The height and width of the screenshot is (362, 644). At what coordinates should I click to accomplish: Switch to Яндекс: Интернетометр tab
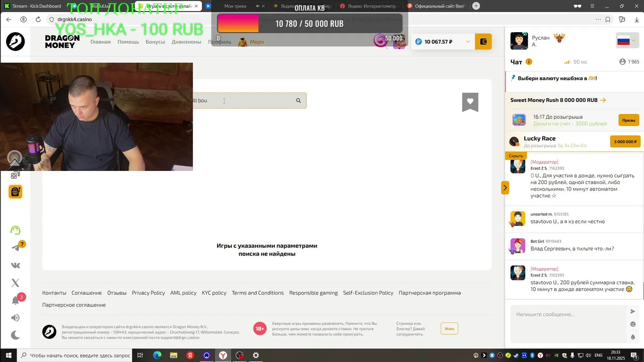pyautogui.click(x=368, y=6)
